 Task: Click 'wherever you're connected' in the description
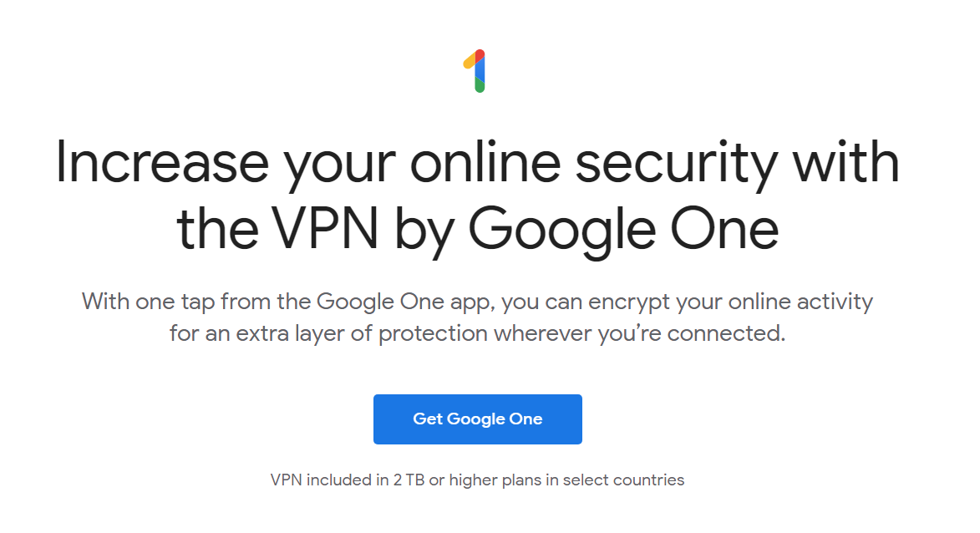[x=639, y=333]
